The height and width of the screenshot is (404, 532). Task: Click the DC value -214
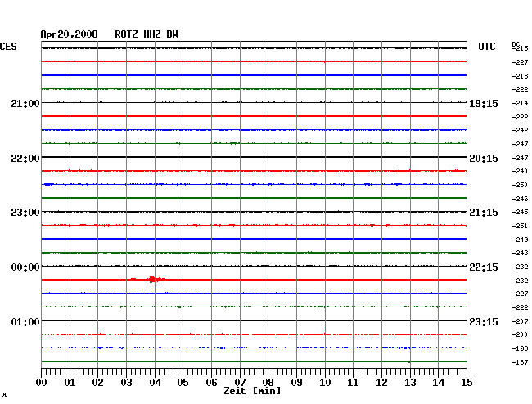click(520, 103)
